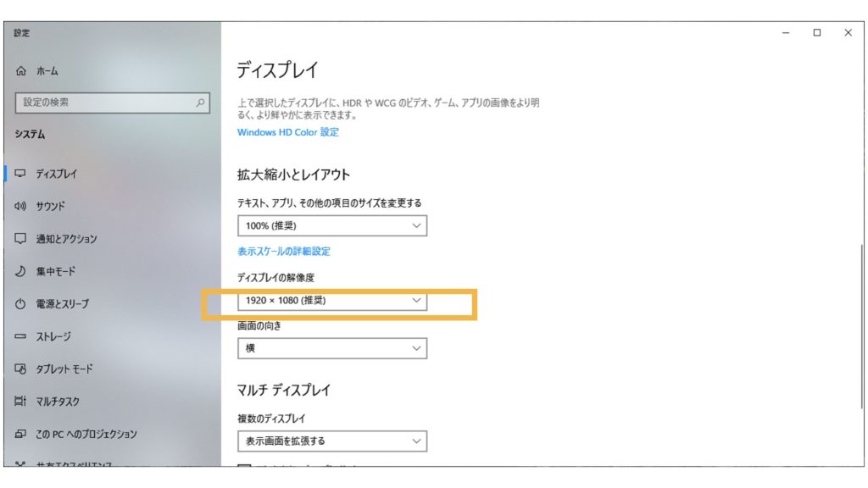
Task: Open この PC へのプロジェクション settings
Action: tap(86, 434)
